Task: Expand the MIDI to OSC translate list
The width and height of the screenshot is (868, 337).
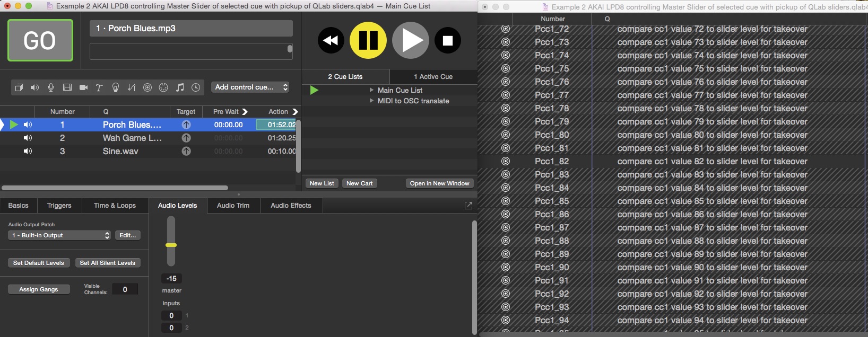Action: pos(371,101)
